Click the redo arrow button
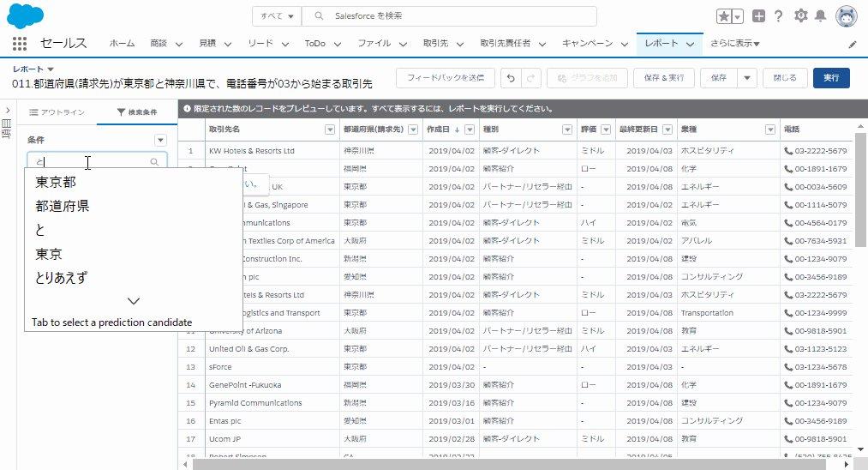 coord(531,78)
